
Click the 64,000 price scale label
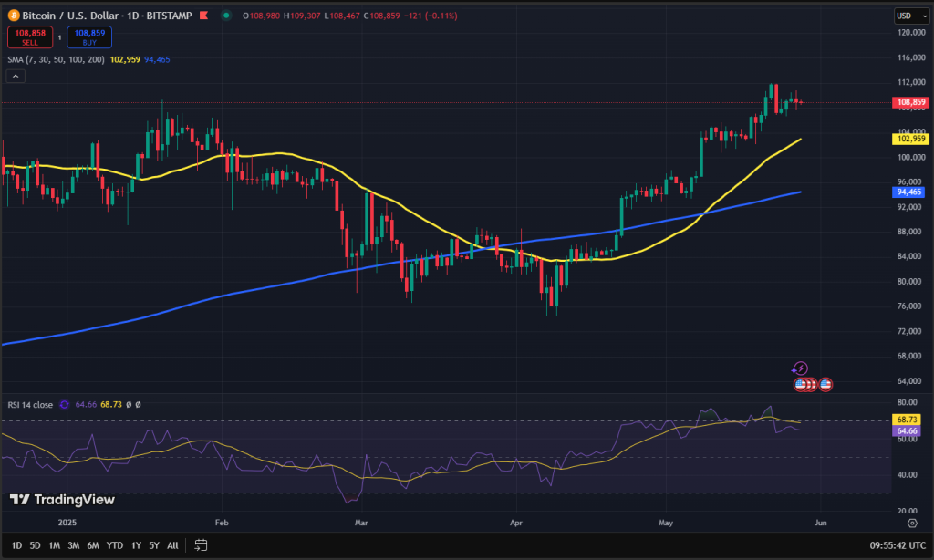(x=911, y=381)
